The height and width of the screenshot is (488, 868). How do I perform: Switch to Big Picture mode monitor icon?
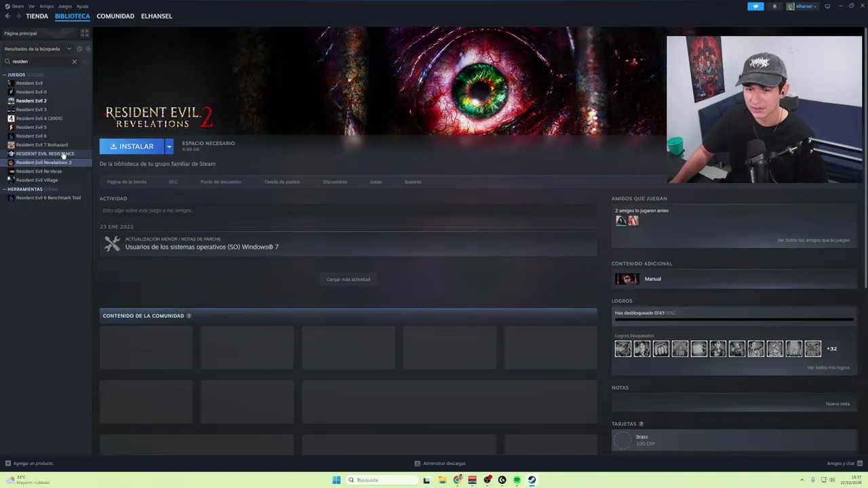(827, 6)
